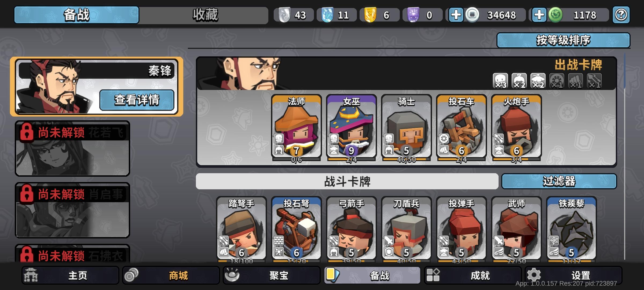Select the gear x1 unit type icon
The width and height of the screenshot is (644, 290).
pyautogui.click(x=557, y=81)
